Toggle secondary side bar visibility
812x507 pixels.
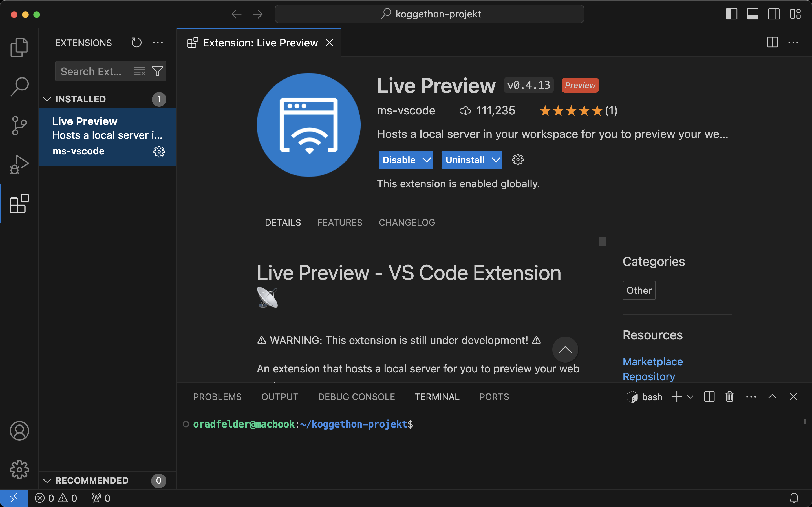tap(774, 14)
